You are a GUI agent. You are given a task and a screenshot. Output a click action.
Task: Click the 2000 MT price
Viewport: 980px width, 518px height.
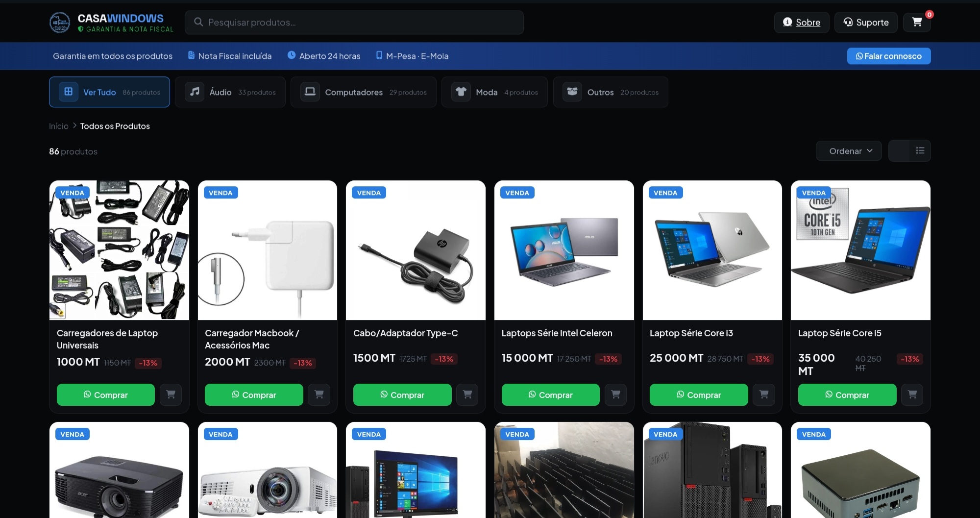point(227,362)
